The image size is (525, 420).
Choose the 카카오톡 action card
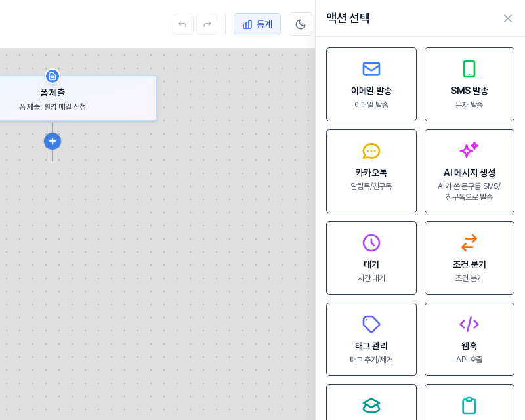tap(371, 171)
